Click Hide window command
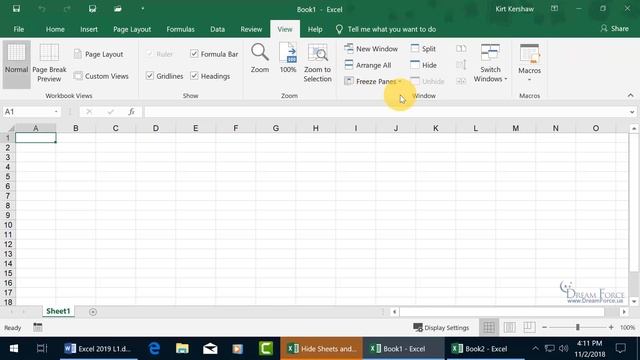 pyautogui.click(x=424, y=65)
